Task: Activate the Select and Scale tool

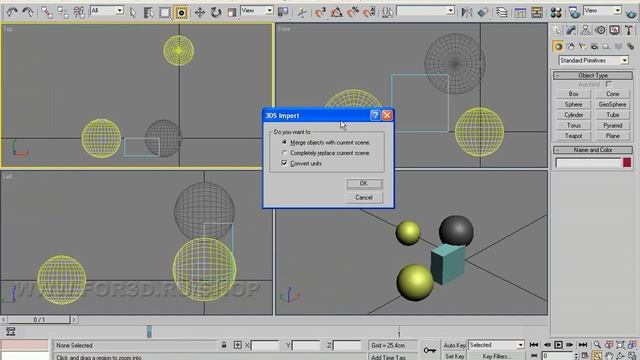Action: click(231, 12)
